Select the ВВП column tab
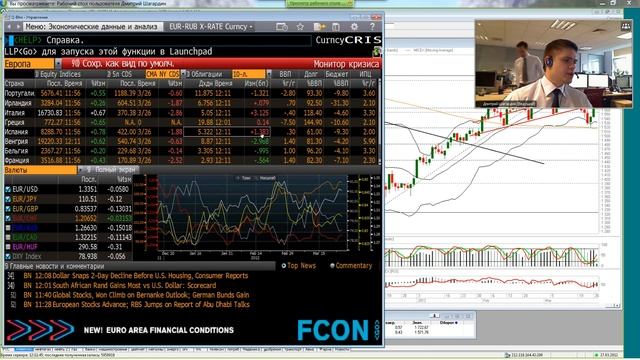 click(286, 74)
